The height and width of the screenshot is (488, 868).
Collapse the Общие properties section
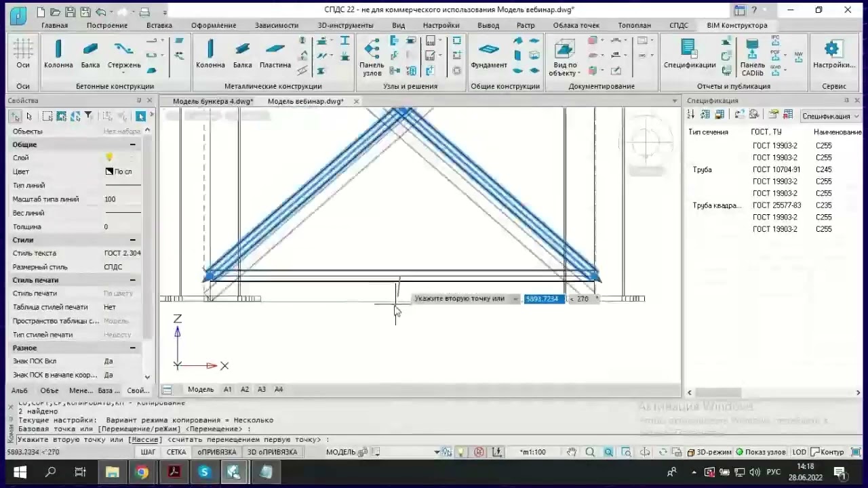click(x=133, y=144)
